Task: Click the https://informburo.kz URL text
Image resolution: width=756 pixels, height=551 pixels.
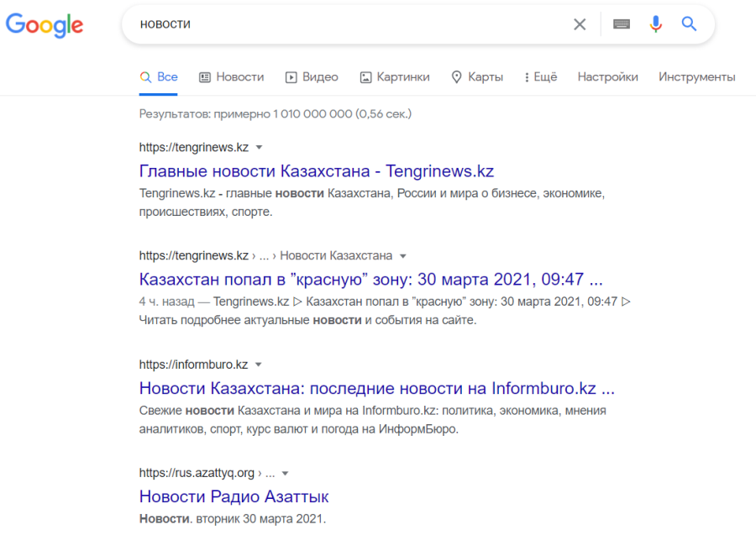Action: pyautogui.click(x=193, y=365)
